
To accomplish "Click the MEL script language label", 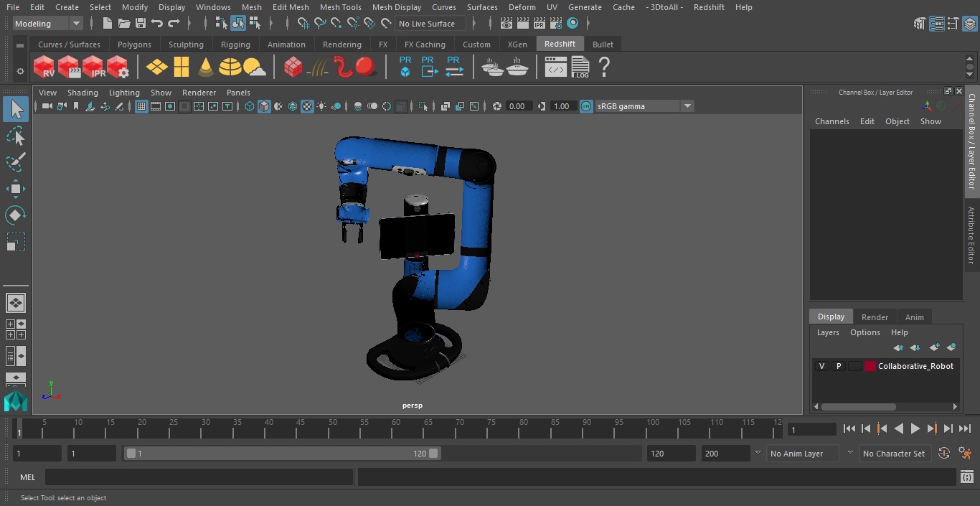I will click(x=28, y=477).
